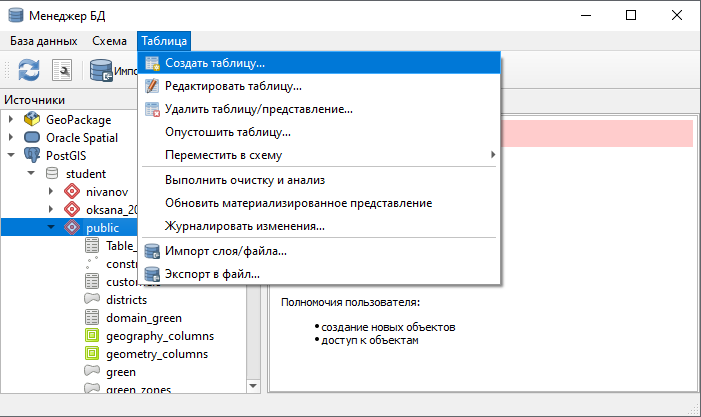Screen dimensions: 701x417
Task: Click the PostGIS elephant icon
Action: coord(32,155)
